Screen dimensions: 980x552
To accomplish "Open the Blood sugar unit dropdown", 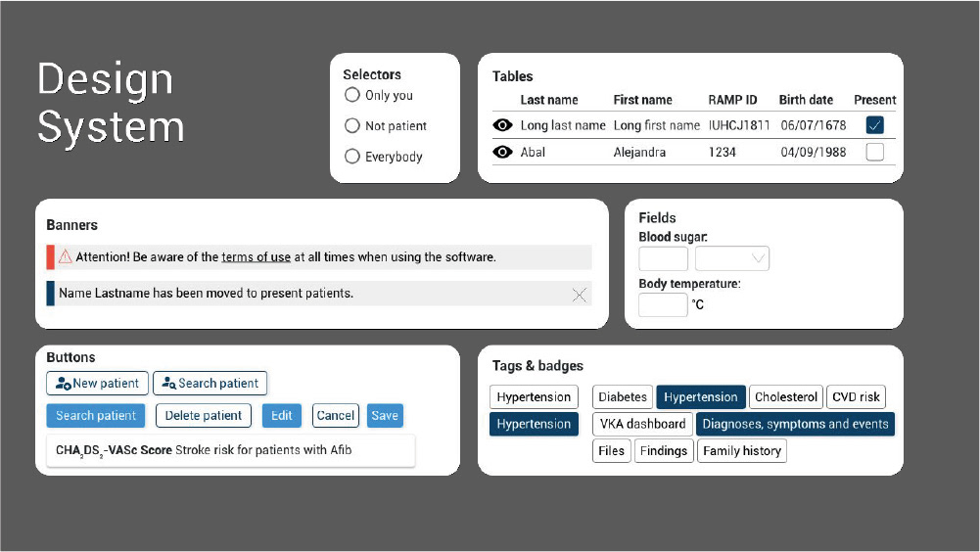I will click(x=732, y=258).
